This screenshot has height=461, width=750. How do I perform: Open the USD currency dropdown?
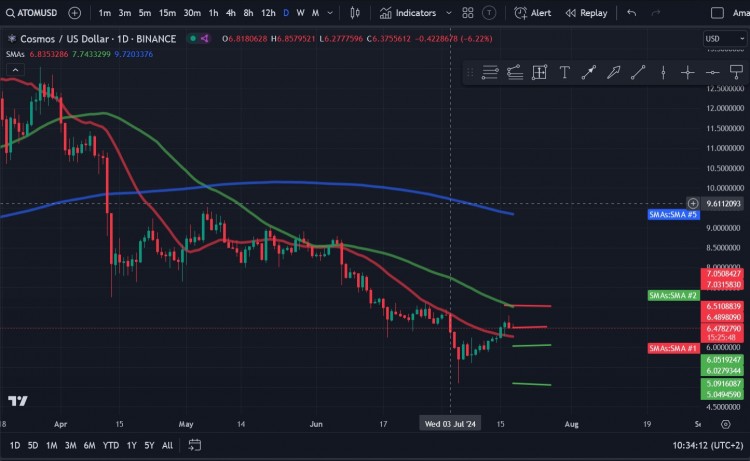coord(725,39)
